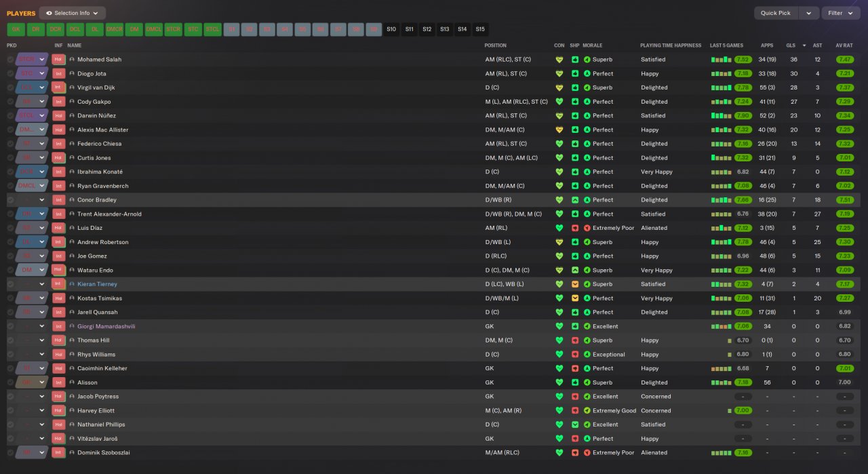Toggle the picked checkmark for Harvey Elliott

[x=10, y=410]
